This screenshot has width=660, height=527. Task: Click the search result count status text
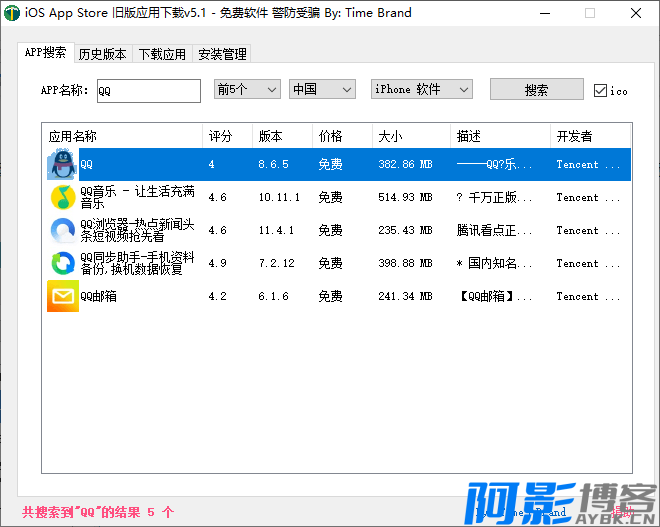click(98, 512)
